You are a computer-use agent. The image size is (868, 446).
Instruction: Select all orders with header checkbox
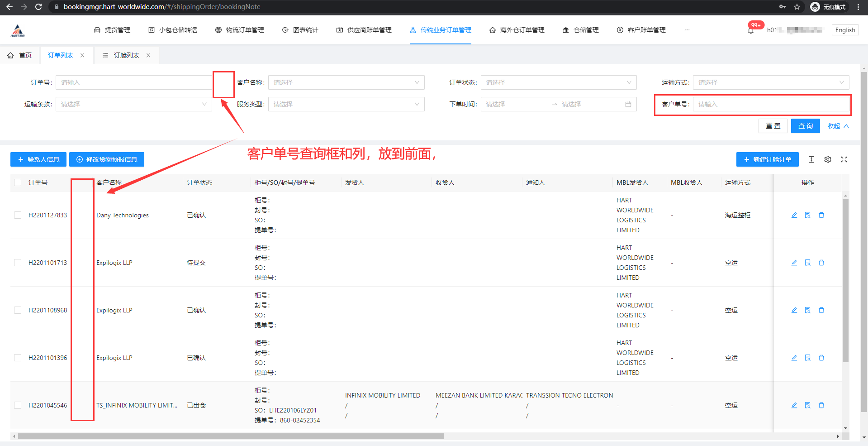pyautogui.click(x=18, y=182)
